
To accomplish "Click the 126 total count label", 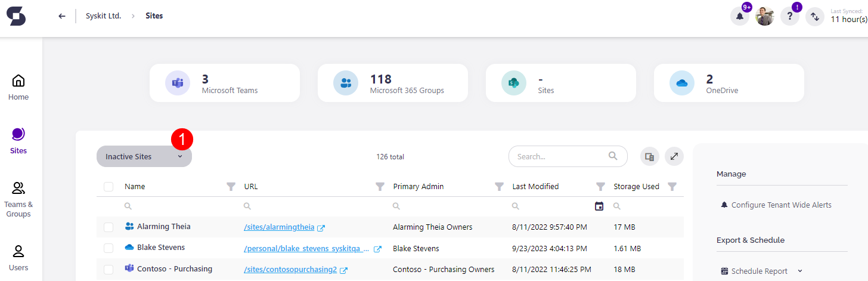I will (390, 157).
